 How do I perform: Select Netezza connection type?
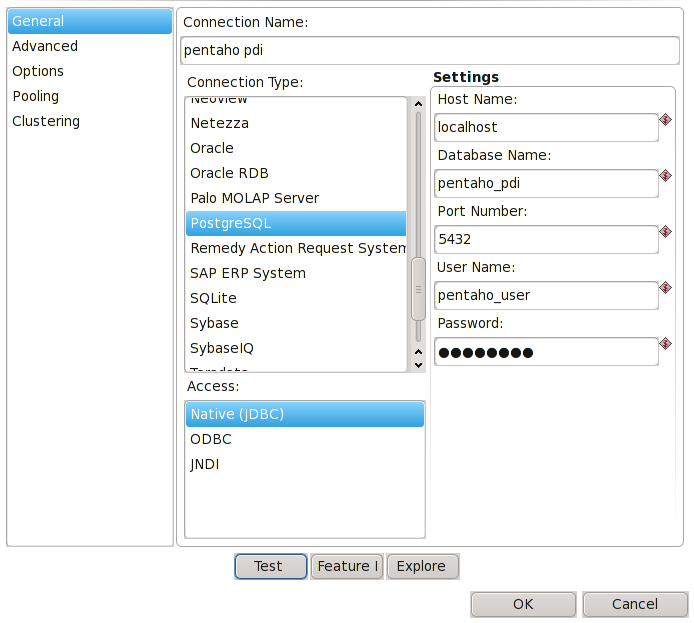coord(296,123)
